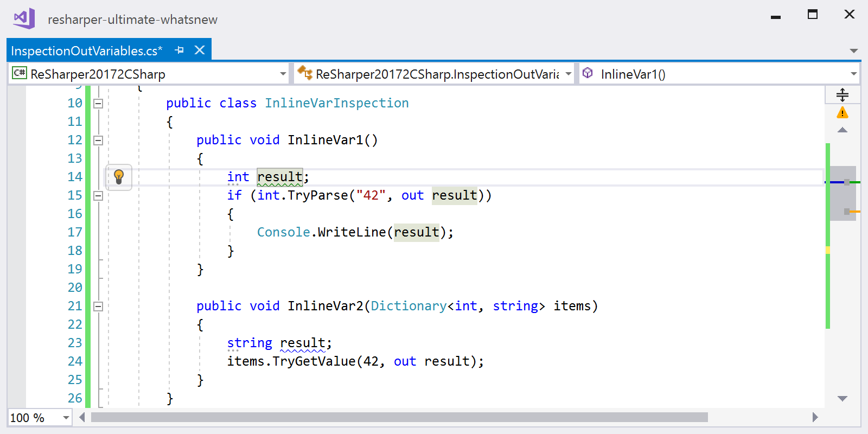Click the underlined 'result' on line 14

[279, 177]
